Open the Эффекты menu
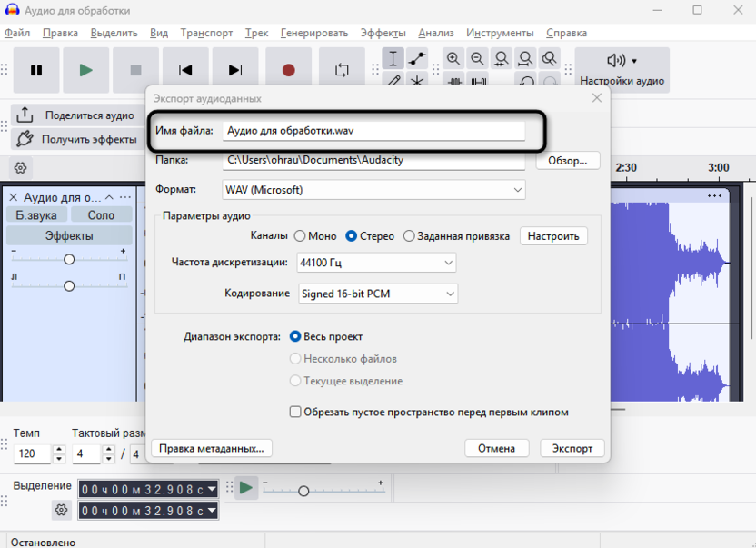 pos(383,32)
